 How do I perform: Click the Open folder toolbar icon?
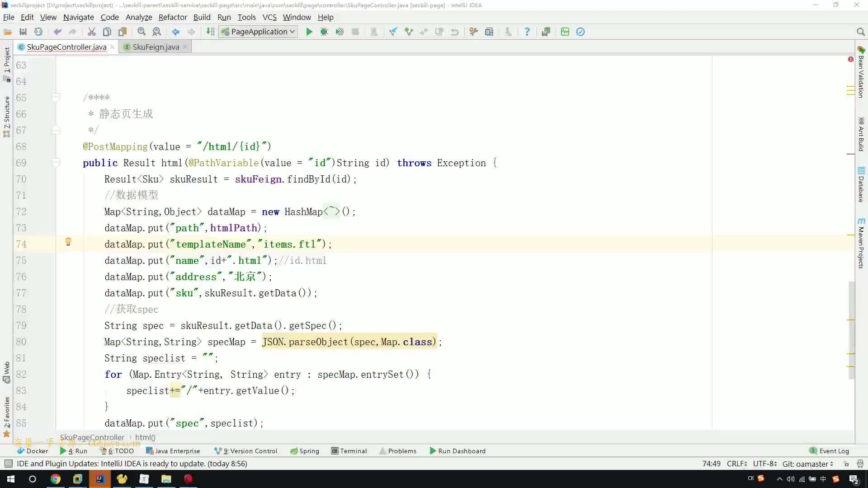(x=8, y=32)
